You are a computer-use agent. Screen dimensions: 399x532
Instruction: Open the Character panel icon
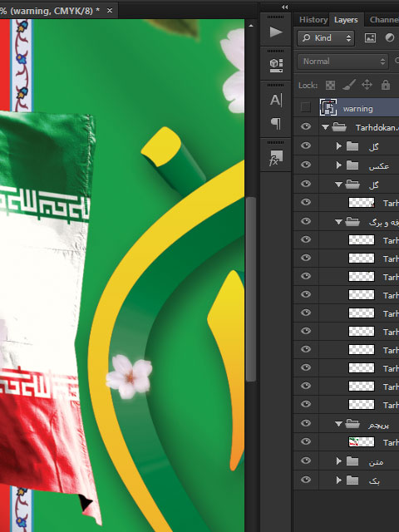(276, 101)
